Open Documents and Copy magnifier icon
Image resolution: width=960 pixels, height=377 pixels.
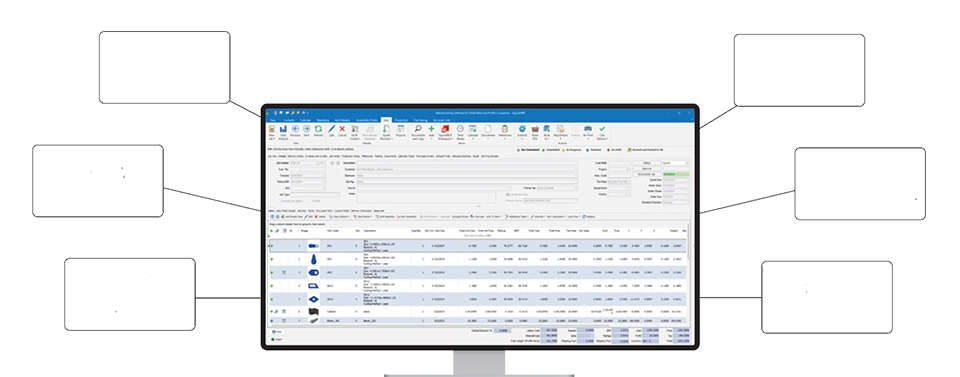point(418,129)
